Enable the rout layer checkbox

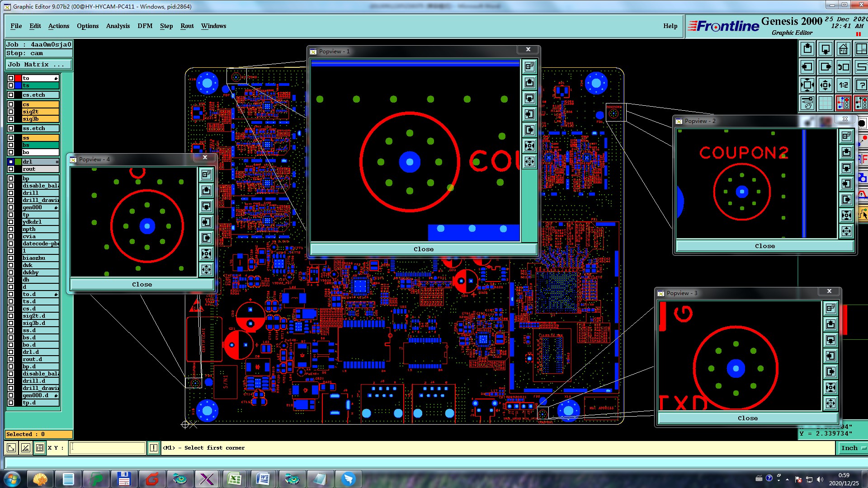11,169
